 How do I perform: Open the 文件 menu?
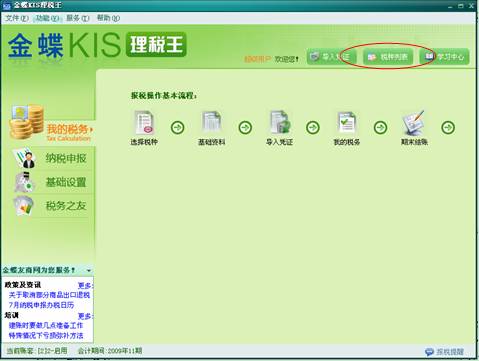coord(17,18)
